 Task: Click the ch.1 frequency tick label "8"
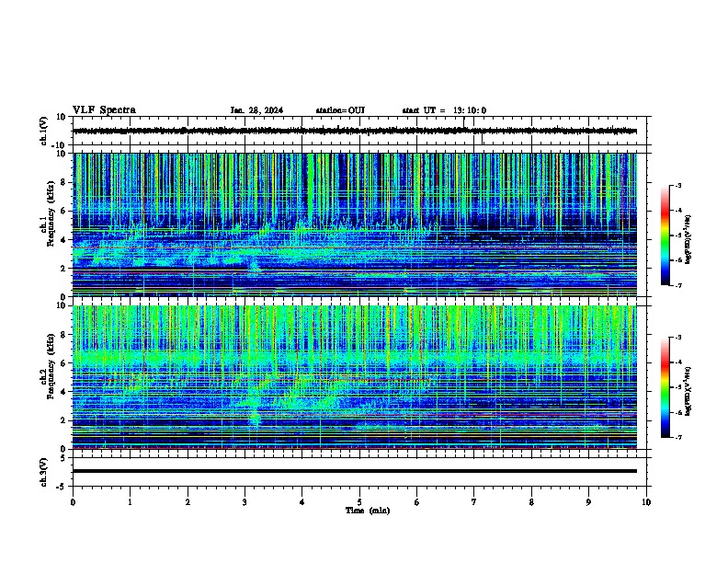click(64, 182)
